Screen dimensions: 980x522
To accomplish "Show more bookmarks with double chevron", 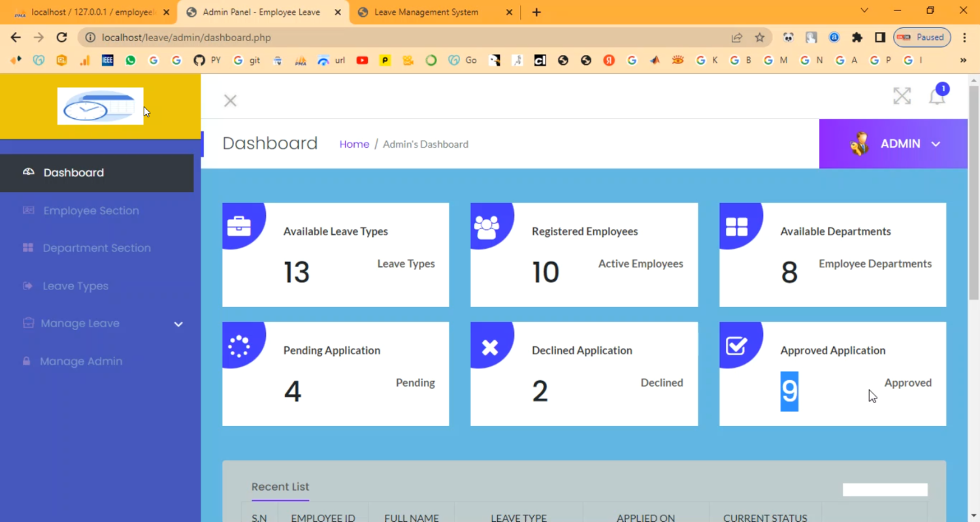I will (963, 60).
